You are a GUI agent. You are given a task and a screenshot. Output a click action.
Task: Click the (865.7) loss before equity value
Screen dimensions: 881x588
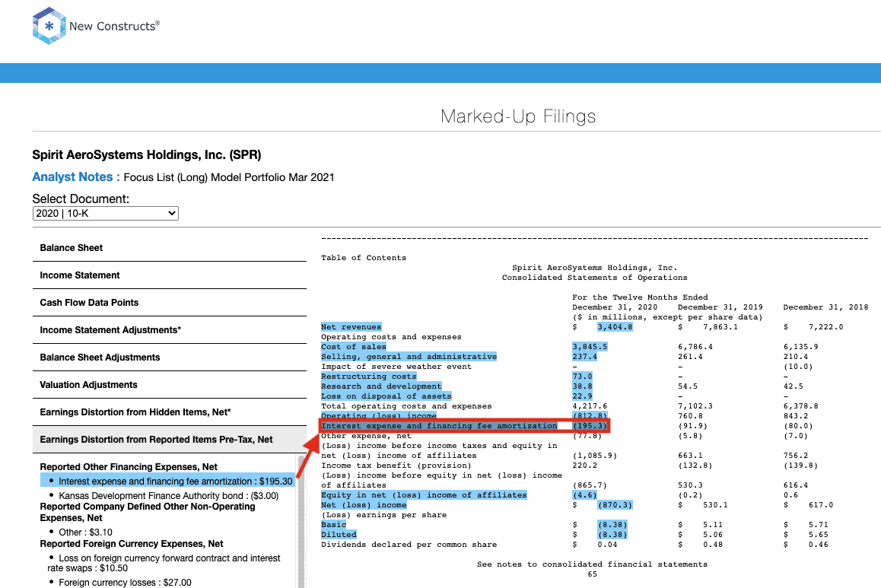click(x=590, y=485)
